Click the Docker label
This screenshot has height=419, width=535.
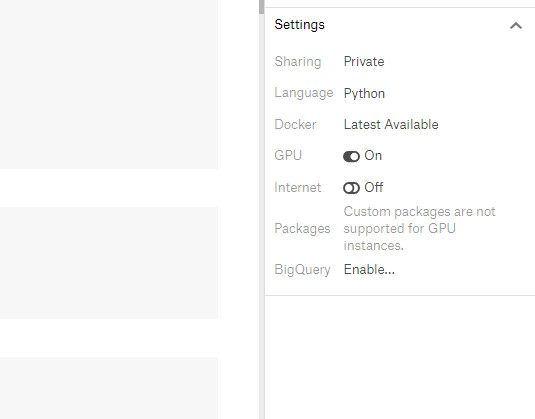(x=295, y=125)
